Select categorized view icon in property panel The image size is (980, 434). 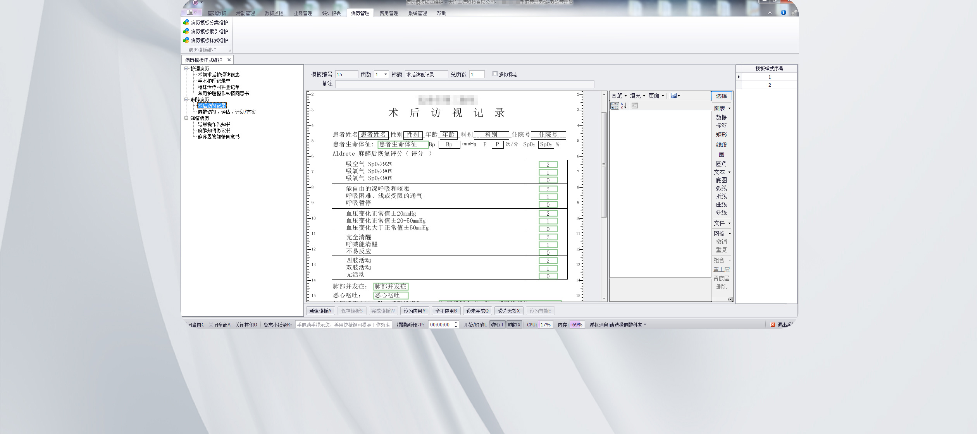615,106
